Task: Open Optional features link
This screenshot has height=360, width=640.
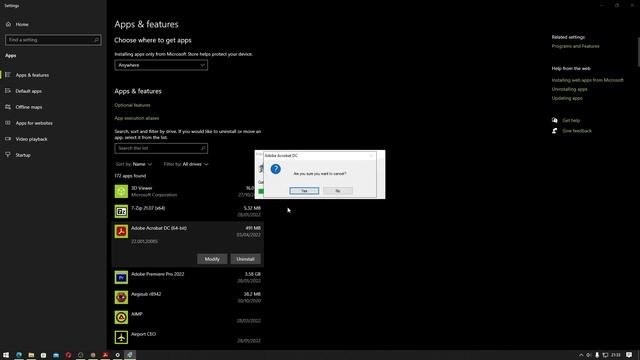Action: (132, 105)
